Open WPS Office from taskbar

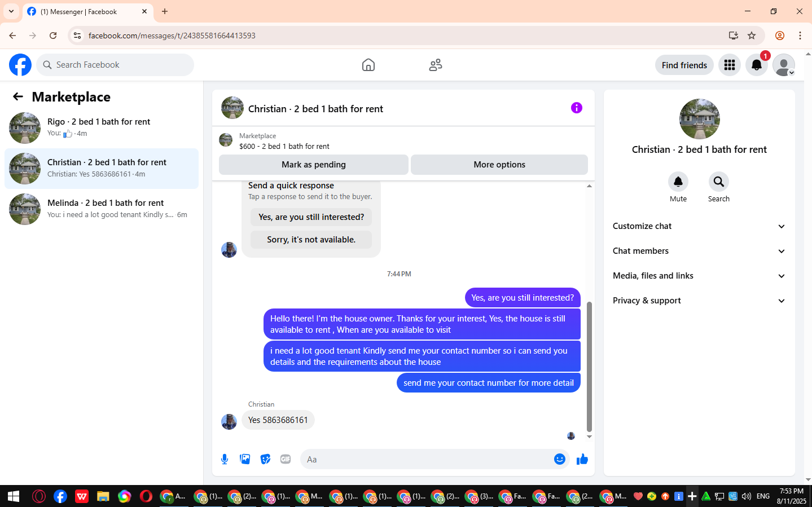82,496
